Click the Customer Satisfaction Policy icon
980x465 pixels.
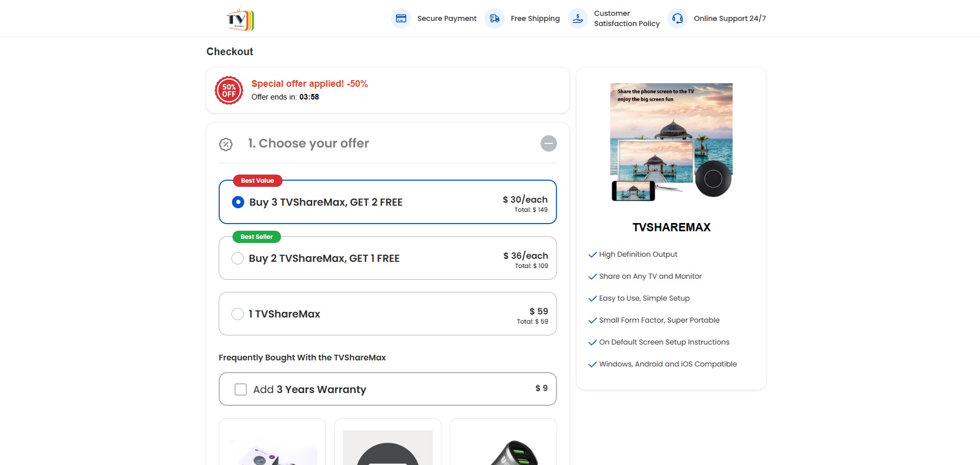578,18
